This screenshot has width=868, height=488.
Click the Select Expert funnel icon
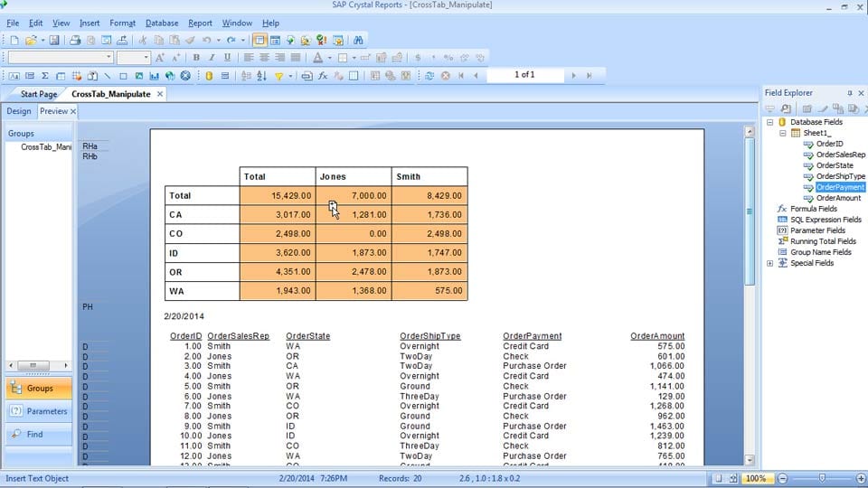coord(279,76)
